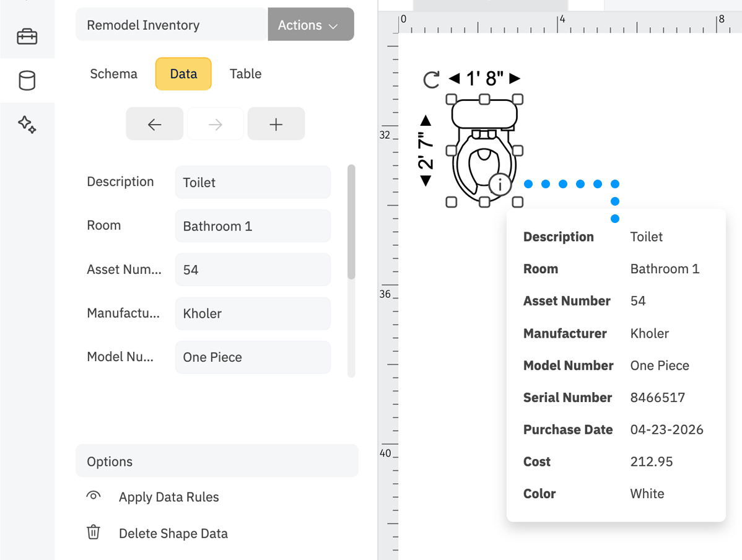The image size is (742, 560).
Task: Click the Apply Data Rules option
Action: tap(168, 497)
